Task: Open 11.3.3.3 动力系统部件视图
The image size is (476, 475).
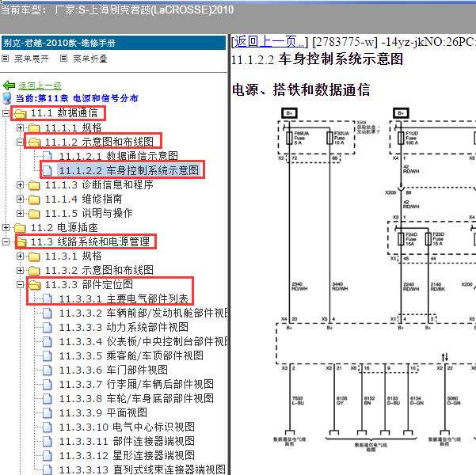Action: 124,328
